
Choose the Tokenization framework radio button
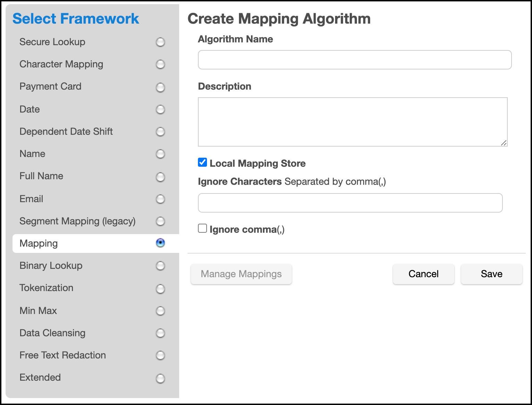point(160,289)
